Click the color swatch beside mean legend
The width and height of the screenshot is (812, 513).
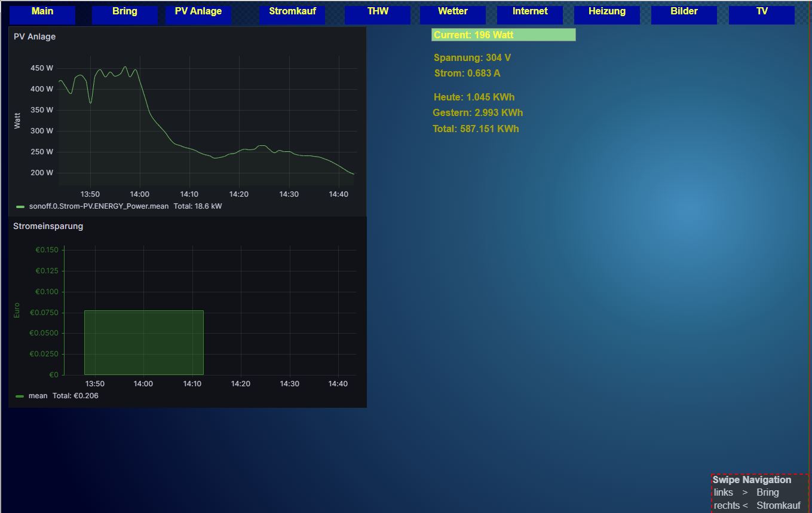(x=20, y=396)
